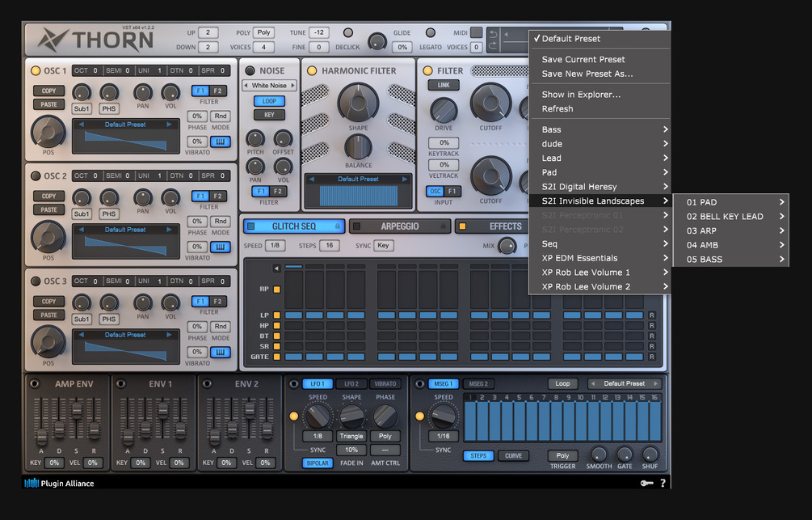This screenshot has height=520, width=812.
Task: Switch to the ARPEGGIO tab
Action: pos(399,226)
